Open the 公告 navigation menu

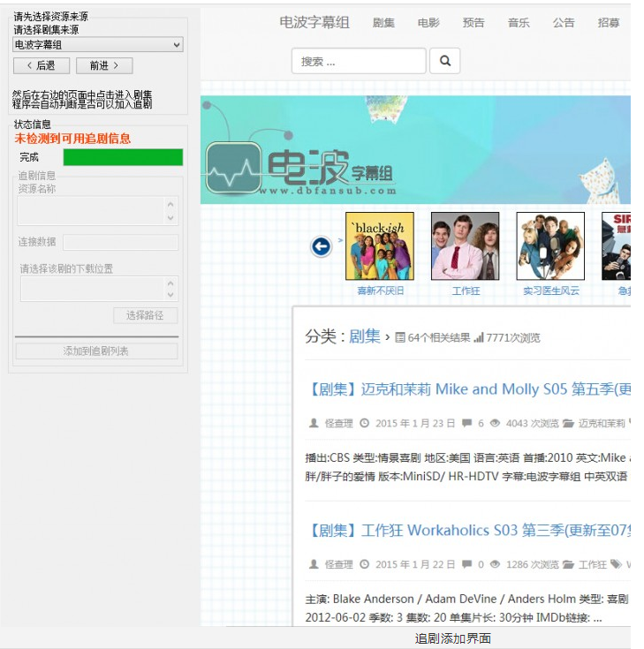(x=564, y=23)
